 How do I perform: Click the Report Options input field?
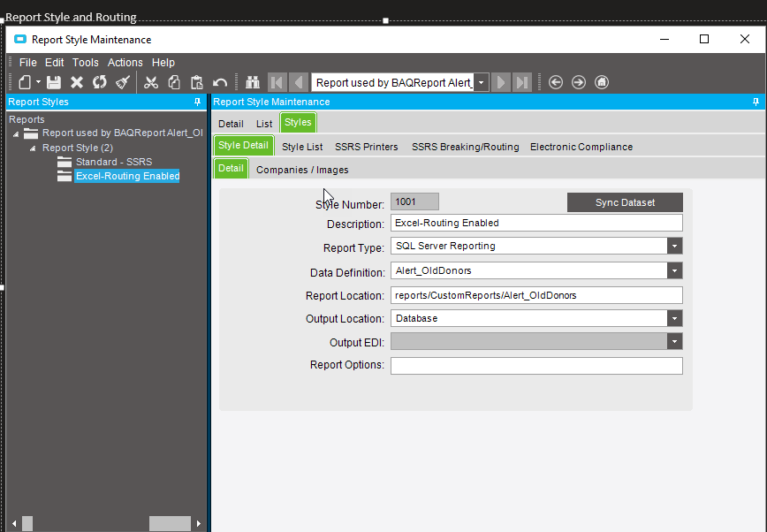pos(536,366)
